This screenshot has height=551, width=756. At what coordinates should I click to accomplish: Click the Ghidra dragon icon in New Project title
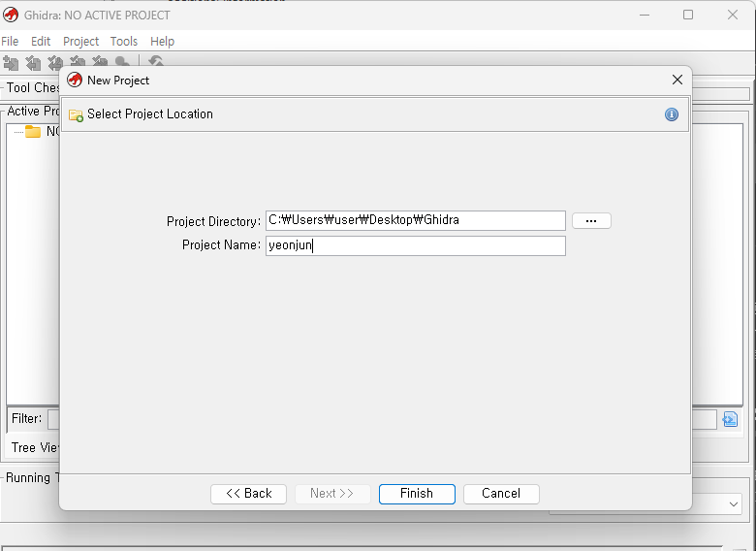pos(75,80)
